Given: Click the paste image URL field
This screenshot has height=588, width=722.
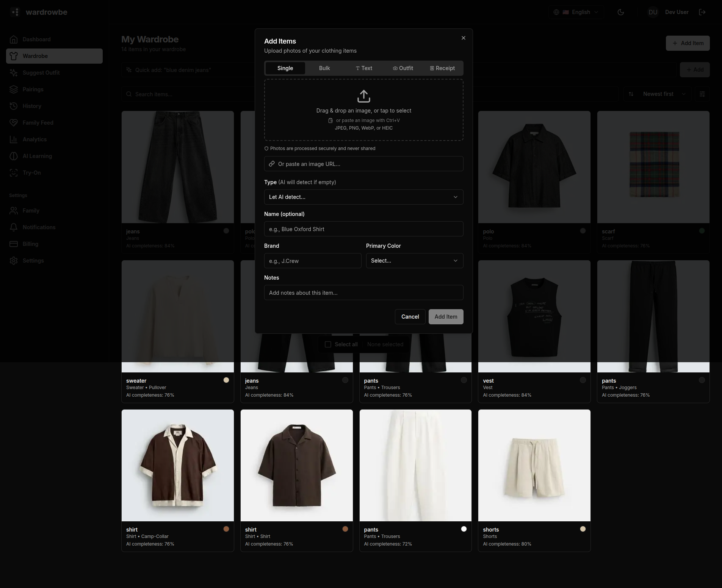Looking at the screenshot, I should pos(363,164).
